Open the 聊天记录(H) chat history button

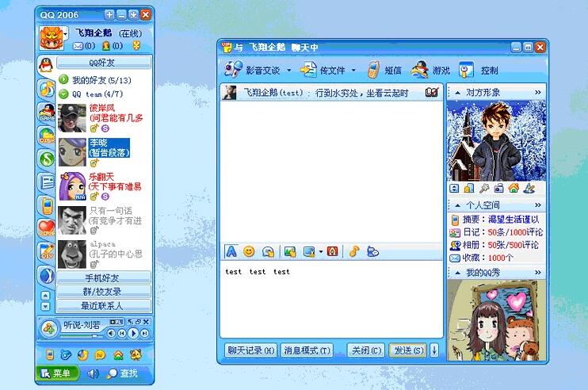pos(250,350)
